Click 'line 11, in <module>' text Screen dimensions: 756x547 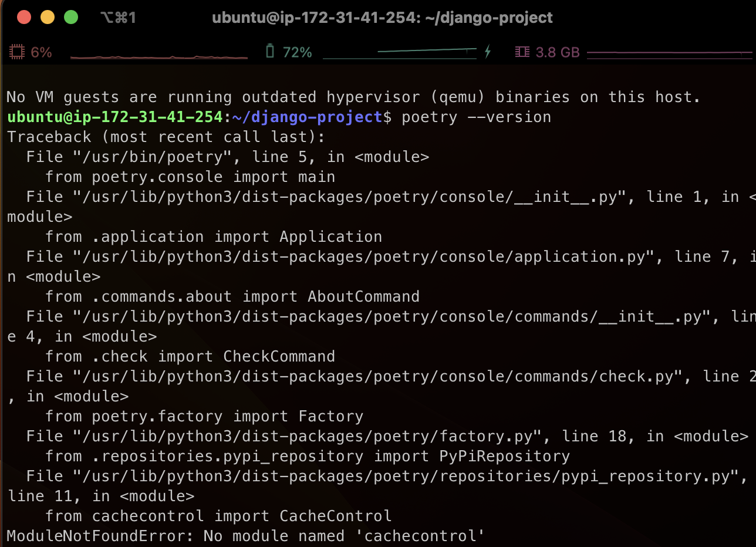click(101, 496)
